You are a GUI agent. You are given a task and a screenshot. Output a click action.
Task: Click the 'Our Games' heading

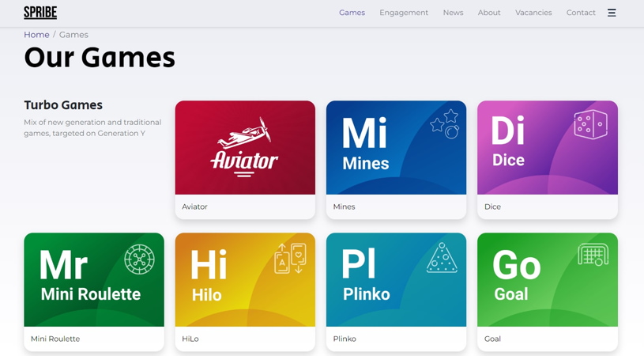click(x=100, y=57)
